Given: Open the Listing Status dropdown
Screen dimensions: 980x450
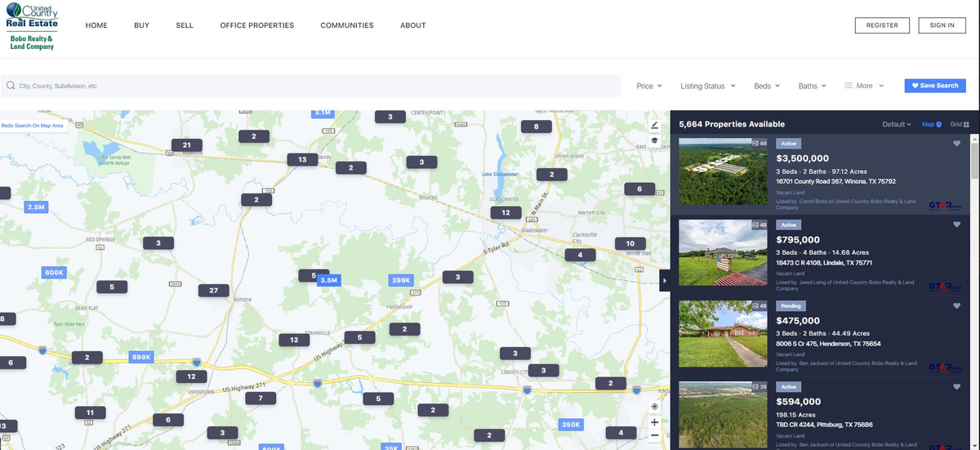Looking at the screenshot, I should point(707,86).
